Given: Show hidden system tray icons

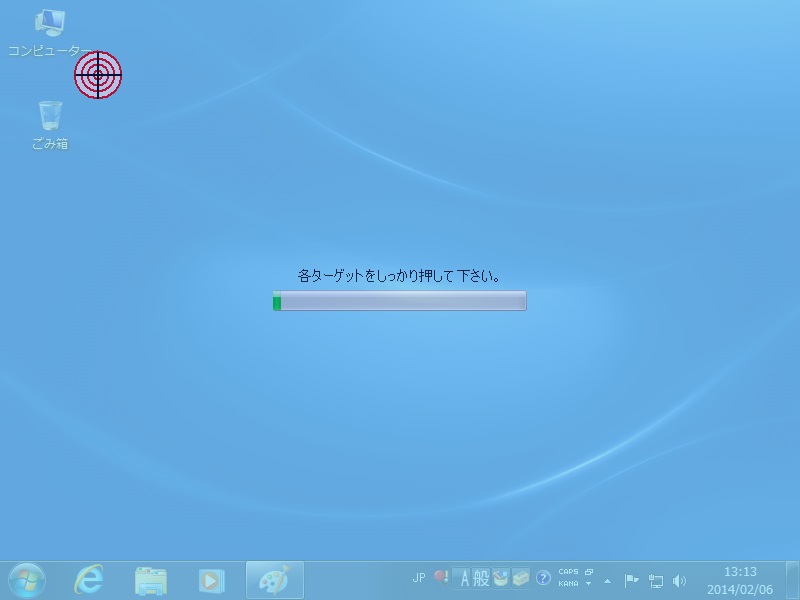Looking at the screenshot, I should pyautogui.click(x=607, y=580).
